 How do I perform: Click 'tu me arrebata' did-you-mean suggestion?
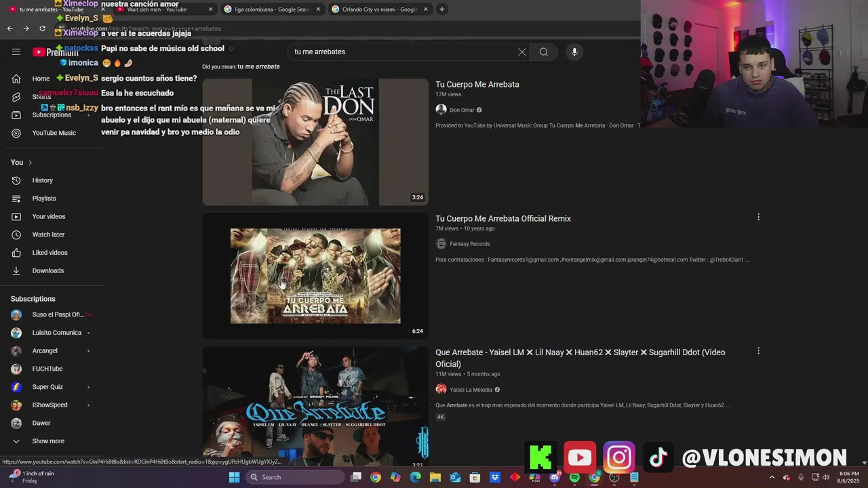click(258, 66)
